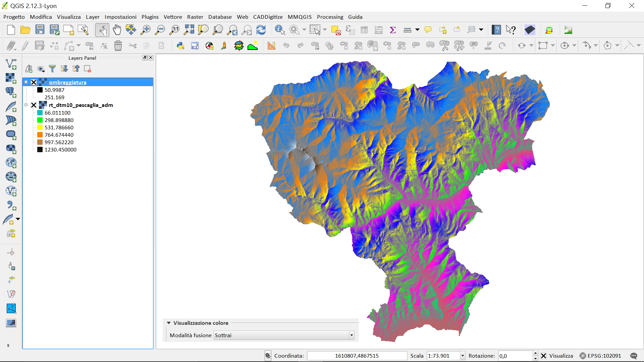
Task: Click the Coordinata input field
Action: [x=357, y=356]
